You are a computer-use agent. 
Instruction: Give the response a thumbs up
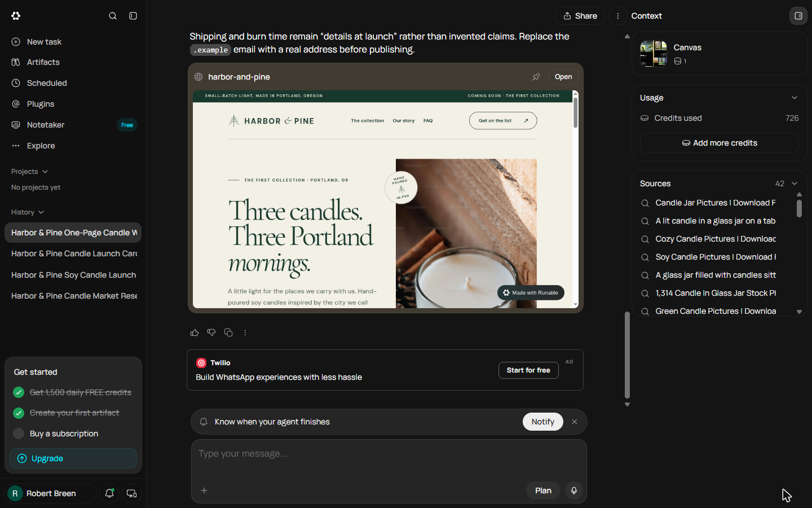tap(195, 332)
